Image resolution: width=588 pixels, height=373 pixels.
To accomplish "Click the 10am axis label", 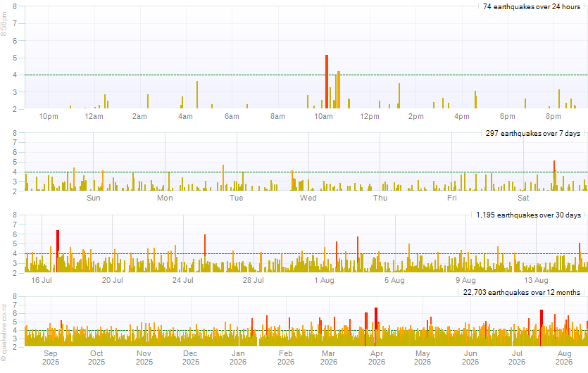I will click(x=324, y=117).
